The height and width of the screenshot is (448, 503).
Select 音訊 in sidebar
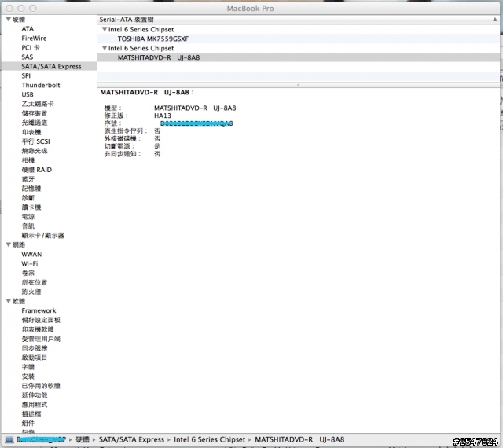click(28, 226)
